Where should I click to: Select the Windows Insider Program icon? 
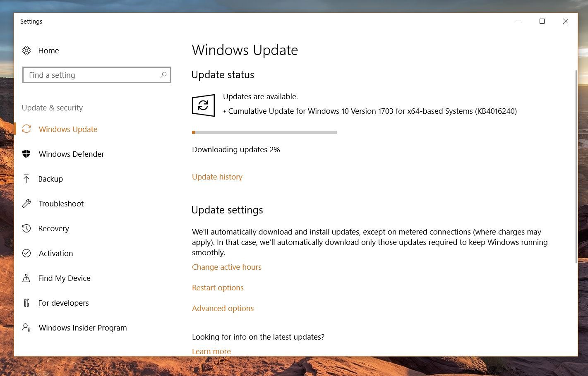pyautogui.click(x=26, y=328)
